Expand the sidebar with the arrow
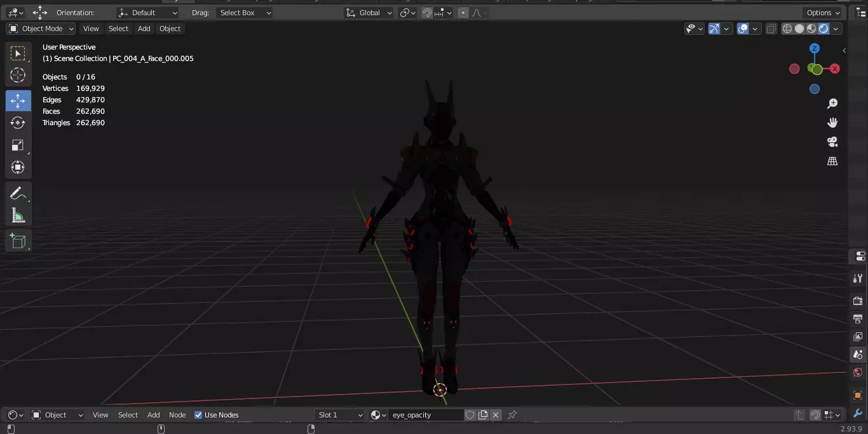The image size is (868, 434). (x=844, y=50)
